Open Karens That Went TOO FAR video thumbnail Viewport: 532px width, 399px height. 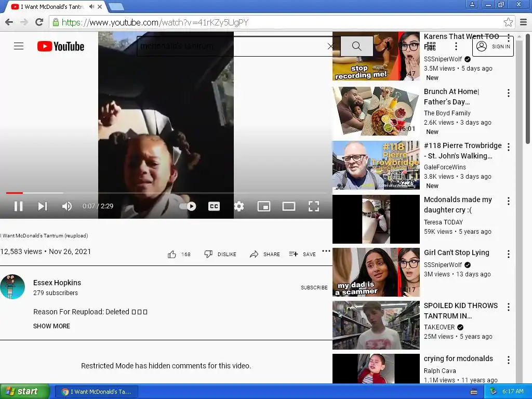click(376, 56)
